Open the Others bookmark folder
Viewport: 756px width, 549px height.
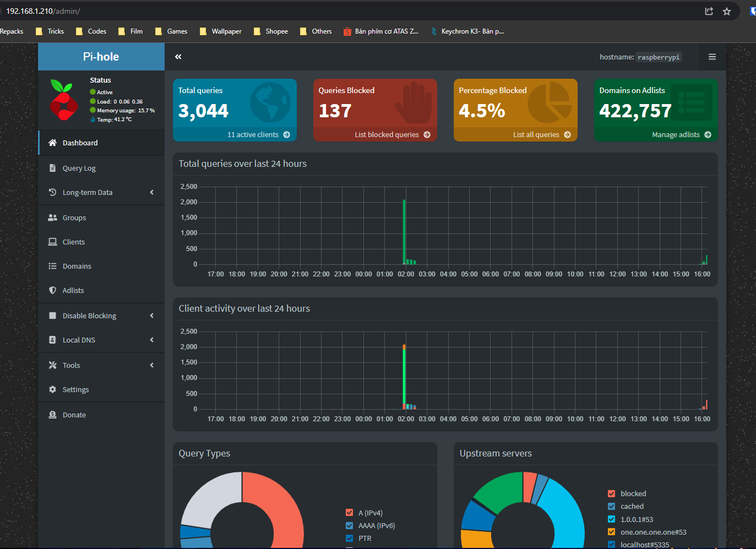(x=316, y=31)
